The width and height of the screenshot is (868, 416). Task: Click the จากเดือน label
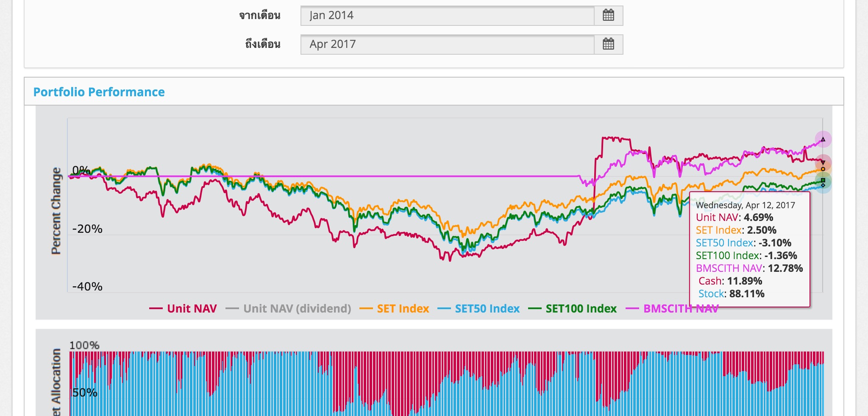coord(260,16)
